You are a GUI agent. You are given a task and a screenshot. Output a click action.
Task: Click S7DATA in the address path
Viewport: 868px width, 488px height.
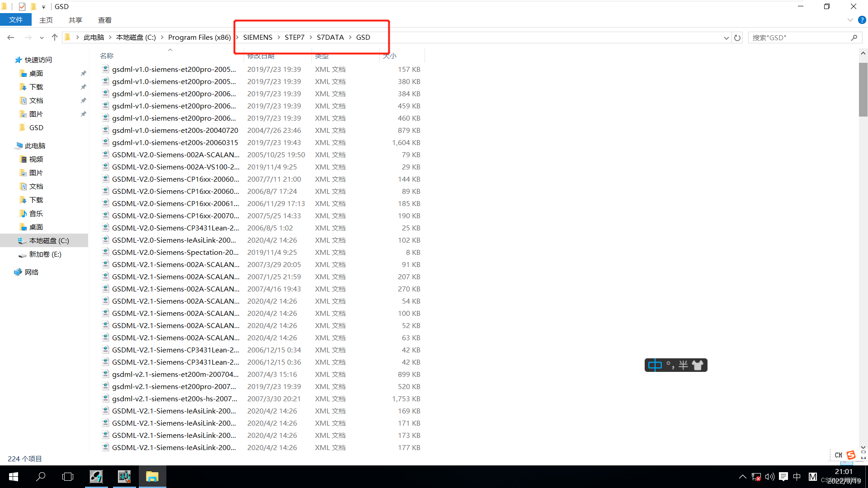(x=330, y=38)
